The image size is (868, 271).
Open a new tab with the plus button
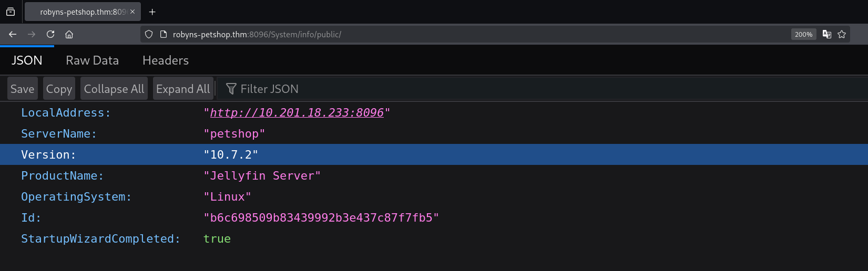[152, 12]
